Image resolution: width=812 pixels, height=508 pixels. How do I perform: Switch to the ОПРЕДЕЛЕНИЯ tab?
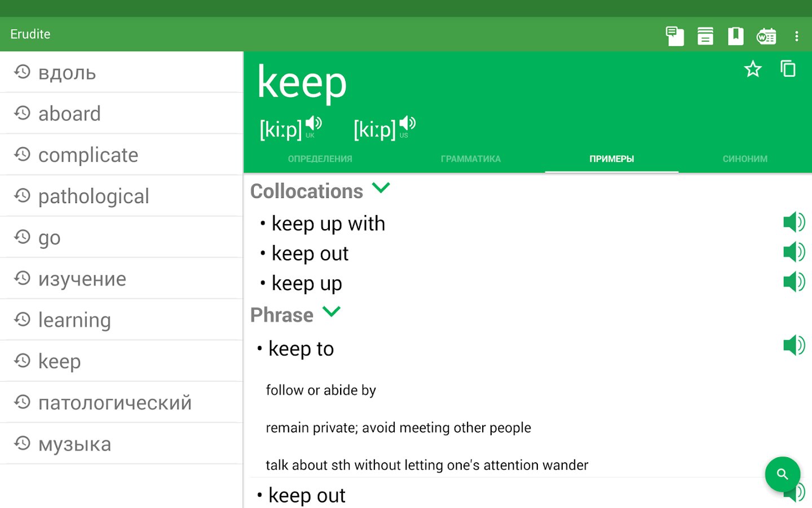pyautogui.click(x=320, y=159)
